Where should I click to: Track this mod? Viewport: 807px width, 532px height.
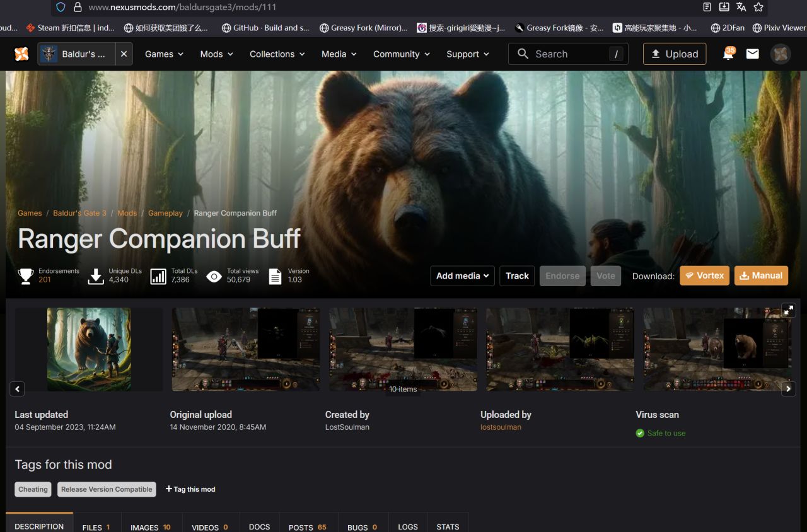(518, 275)
